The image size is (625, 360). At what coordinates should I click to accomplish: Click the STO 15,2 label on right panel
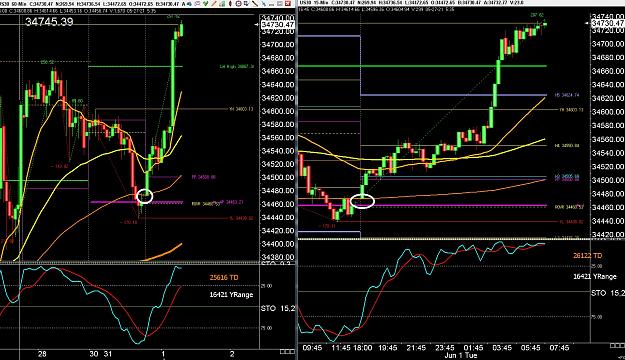608,293
